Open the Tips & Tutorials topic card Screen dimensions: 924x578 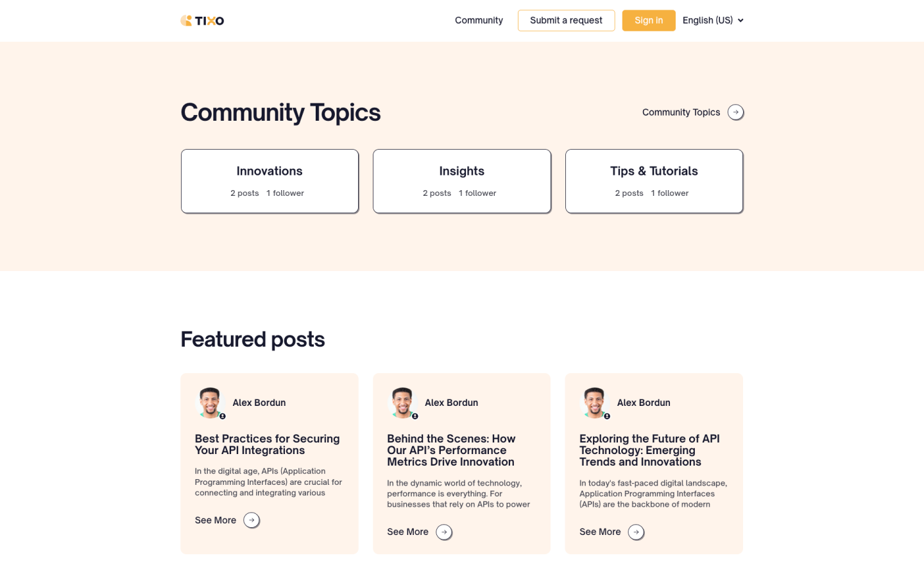pos(654,180)
